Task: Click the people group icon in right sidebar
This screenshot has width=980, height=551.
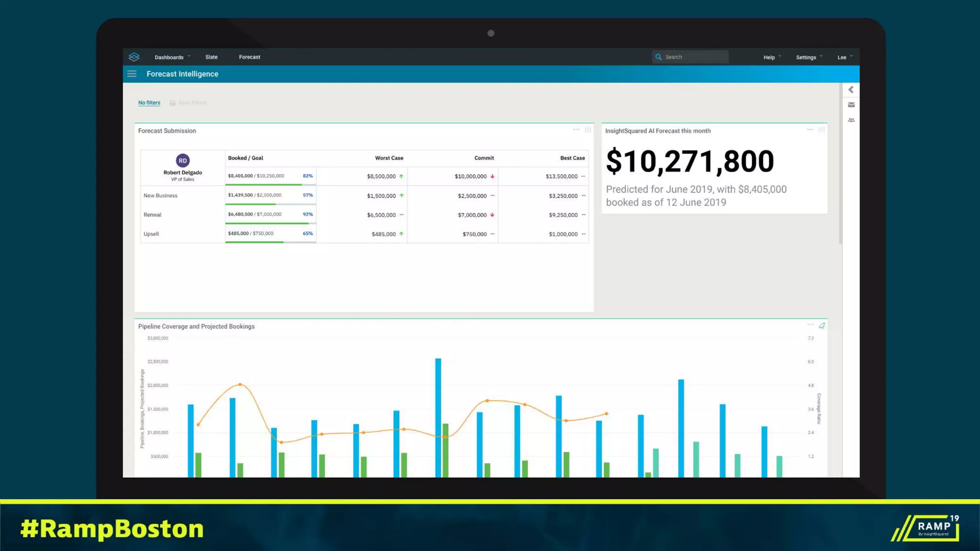Action: 851,120
